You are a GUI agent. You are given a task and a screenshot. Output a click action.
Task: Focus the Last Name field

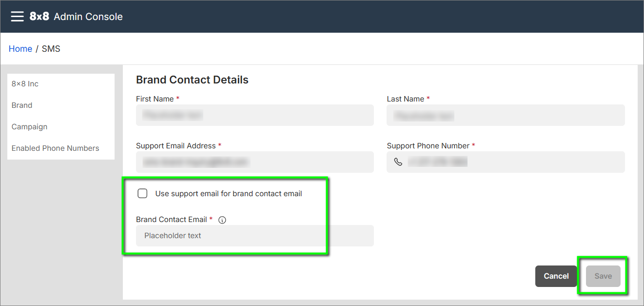[x=506, y=116]
